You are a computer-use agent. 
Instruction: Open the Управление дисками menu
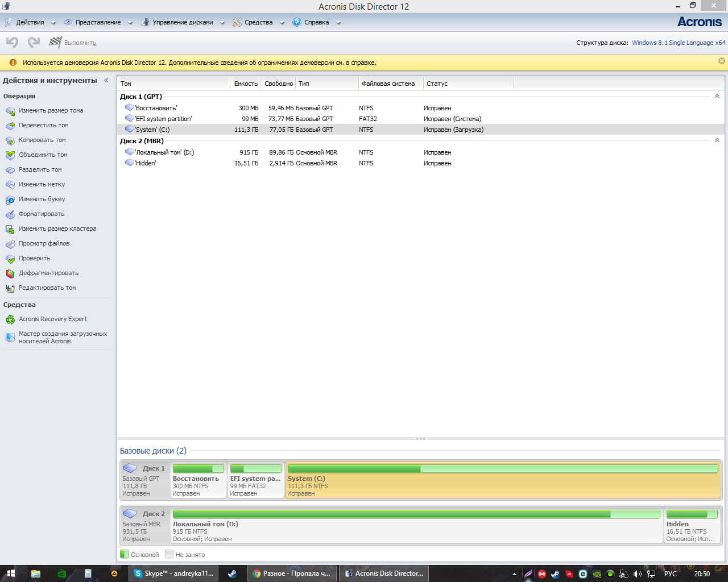point(183,23)
